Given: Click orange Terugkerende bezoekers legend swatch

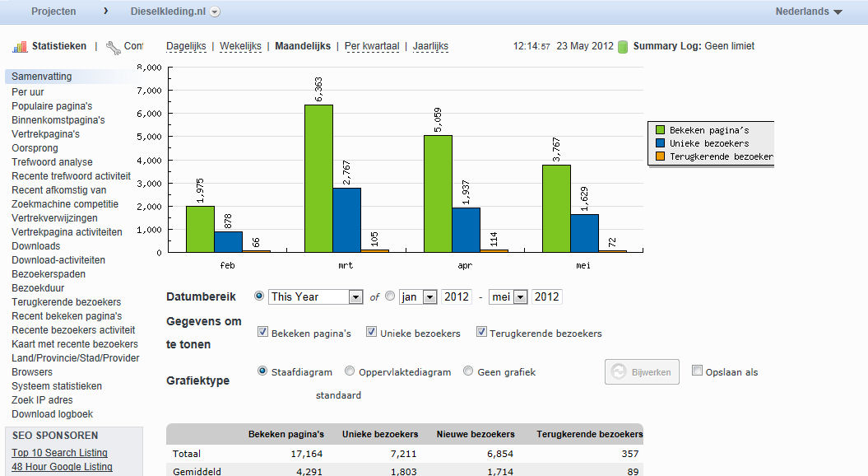Looking at the screenshot, I should [660, 156].
